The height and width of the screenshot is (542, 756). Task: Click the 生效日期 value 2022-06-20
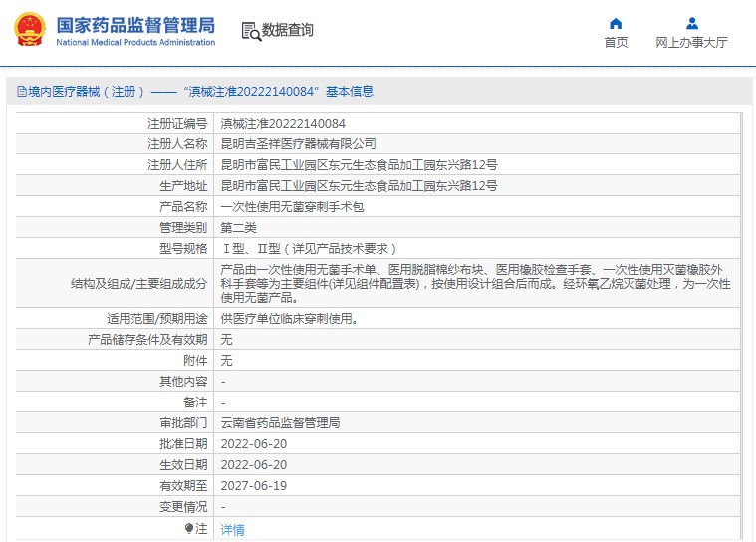(x=254, y=465)
